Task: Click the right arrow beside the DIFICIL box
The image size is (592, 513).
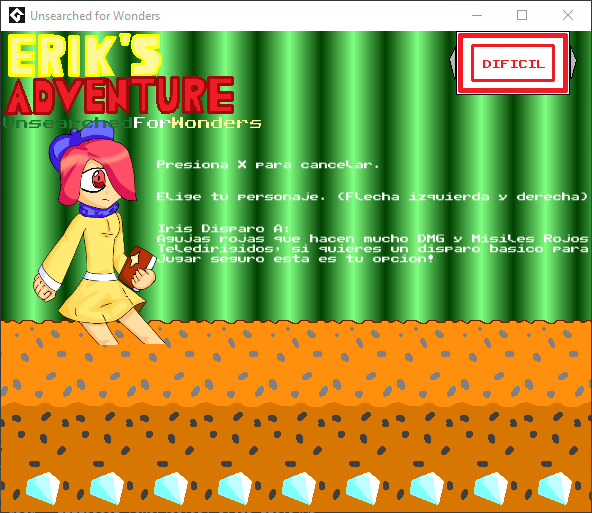Action: click(x=573, y=61)
